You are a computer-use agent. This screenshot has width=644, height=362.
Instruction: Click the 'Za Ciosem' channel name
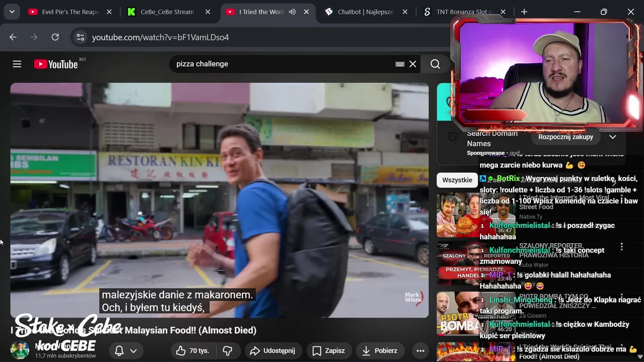pyautogui.click(x=533, y=315)
